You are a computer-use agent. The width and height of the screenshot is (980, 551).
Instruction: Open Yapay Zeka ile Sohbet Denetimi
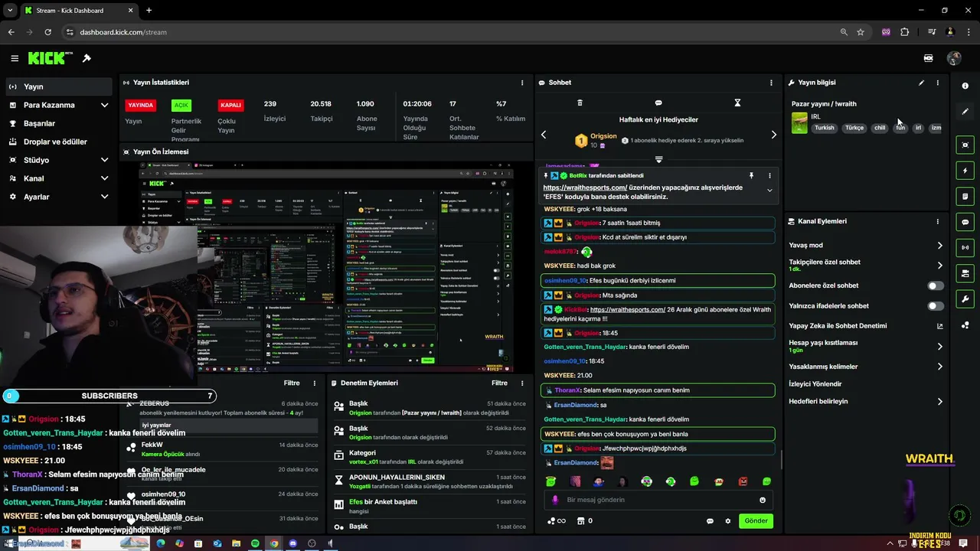[x=838, y=326]
